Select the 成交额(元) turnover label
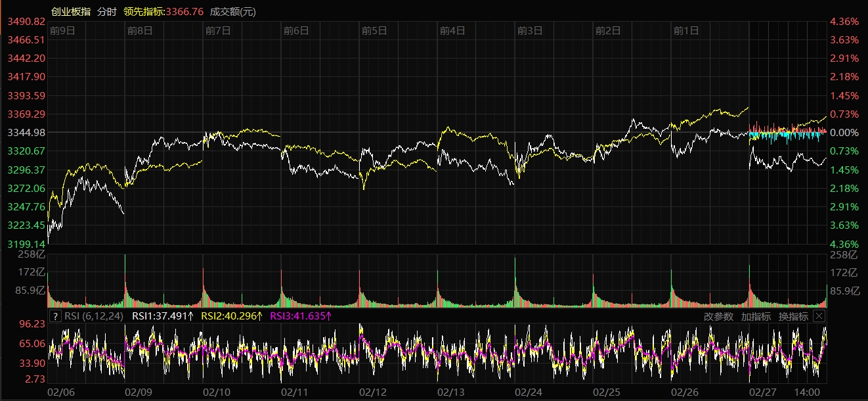The height and width of the screenshot is (401, 868). pos(233,12)
